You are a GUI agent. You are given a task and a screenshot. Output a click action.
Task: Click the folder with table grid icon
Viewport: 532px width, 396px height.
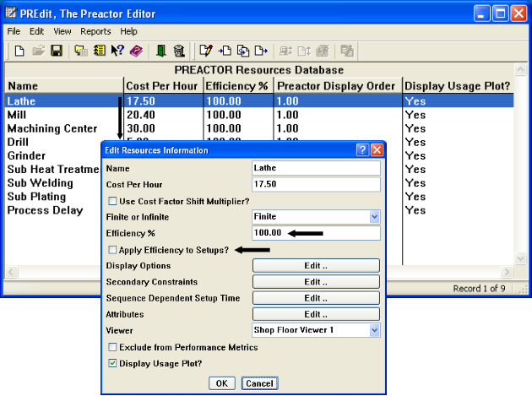81,51
